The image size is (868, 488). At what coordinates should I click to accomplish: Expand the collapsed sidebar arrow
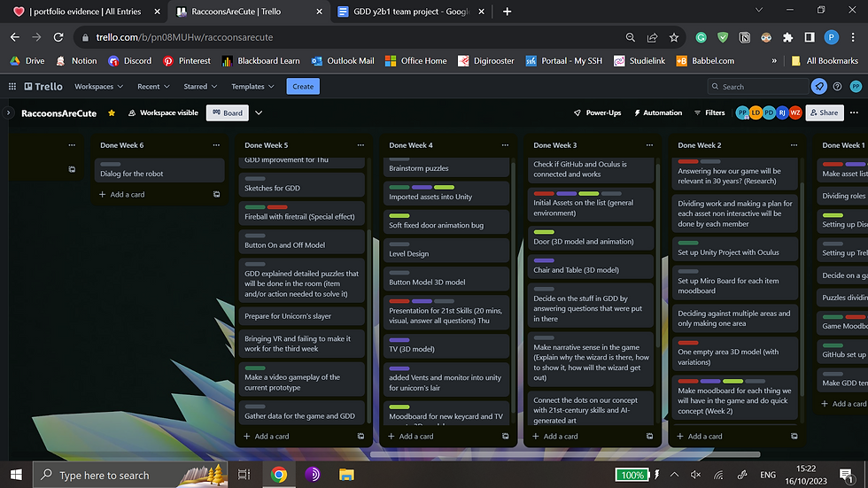[8, 112]
